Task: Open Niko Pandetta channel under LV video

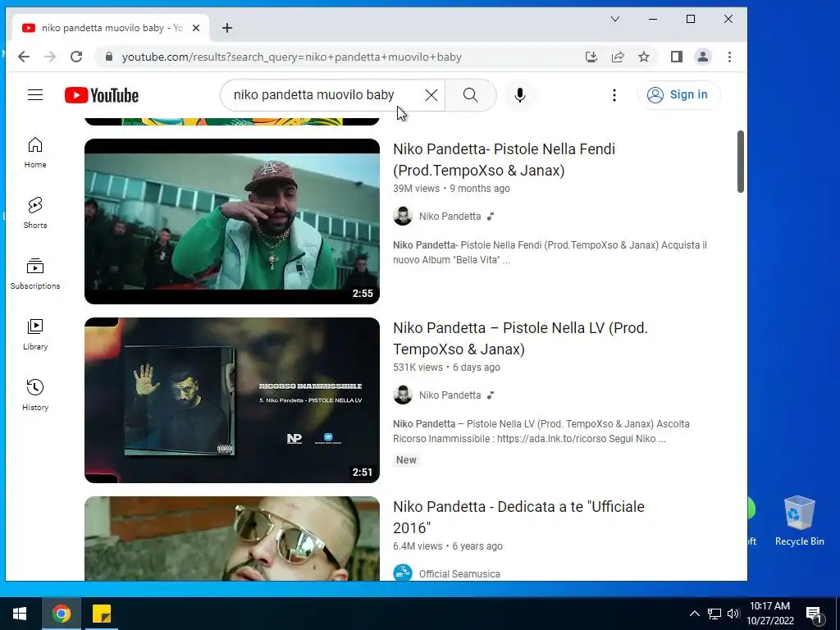Action: pos(450,395)
